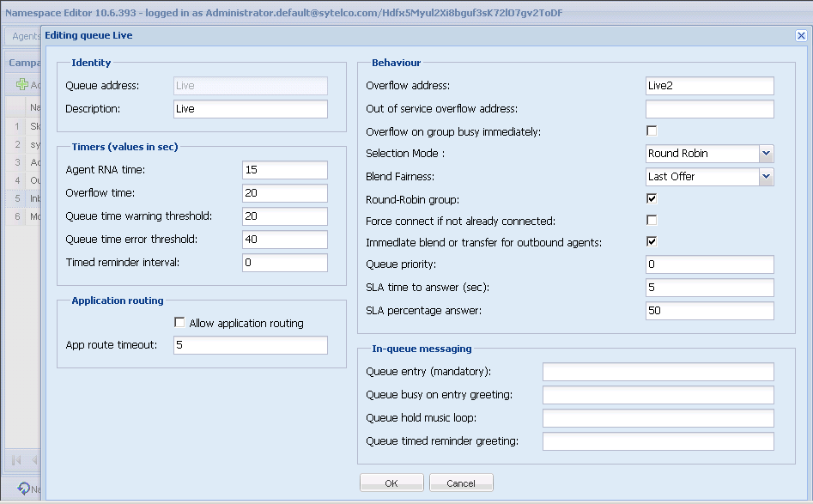
Task: Click the Out of service overflow address field
Action: pyautogui.click(x=710, y=109)
